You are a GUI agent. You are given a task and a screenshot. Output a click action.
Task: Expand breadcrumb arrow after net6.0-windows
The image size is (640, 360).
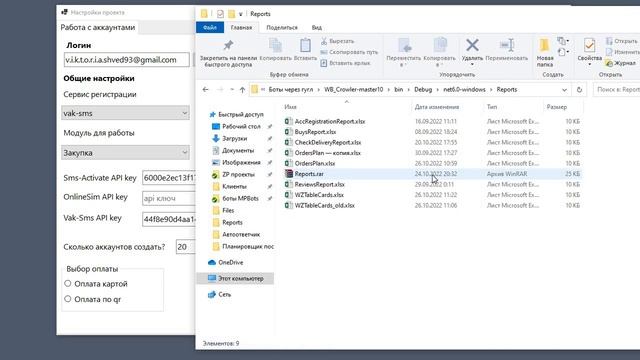[x=491, y=89]
